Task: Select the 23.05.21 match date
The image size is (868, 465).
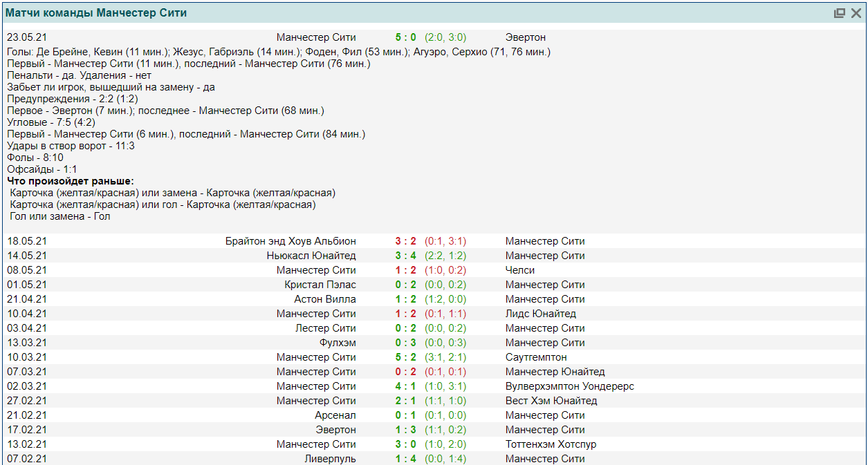Action: (x=27, y=37)
